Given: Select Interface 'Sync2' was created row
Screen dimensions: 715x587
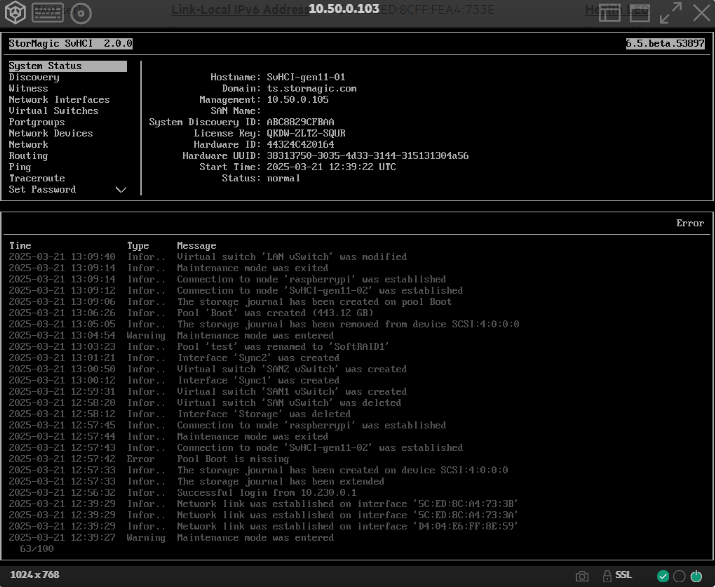Looking at the screenshot, I should (x=174, y=358).
